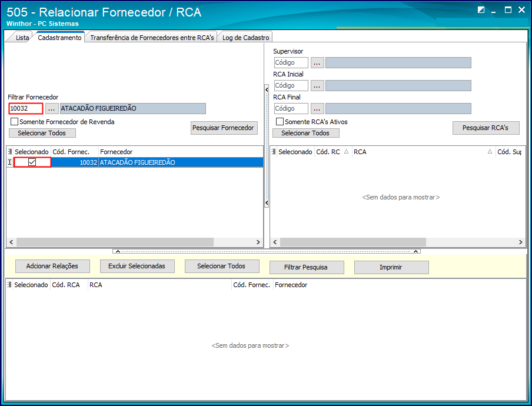Viewport: 532px width, 406px height.
Task: Click Selecionar Todos in relations toolbar
Action: click(x=222, y=267)
